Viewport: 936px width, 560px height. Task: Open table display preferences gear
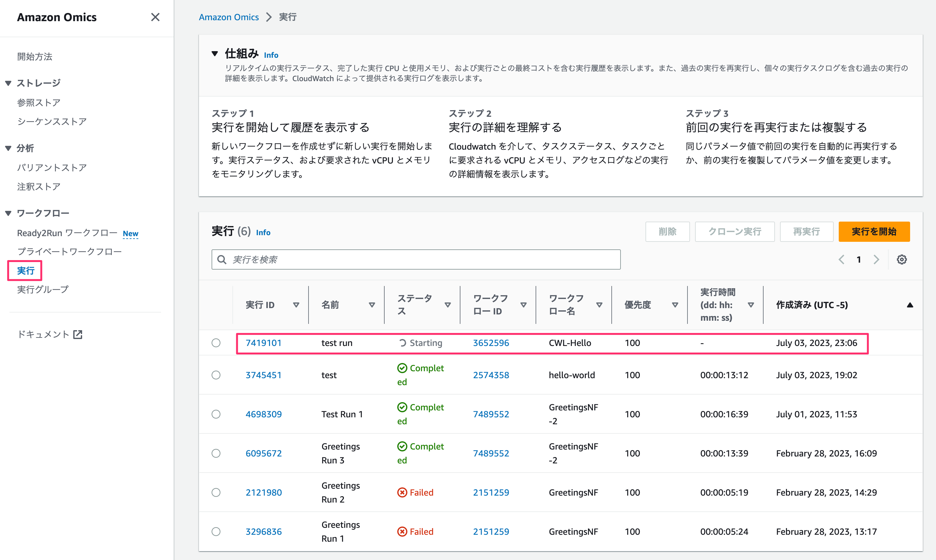point(902,259)
